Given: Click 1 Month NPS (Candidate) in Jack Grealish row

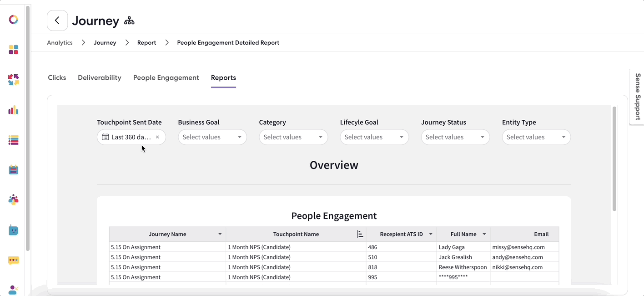Looking at the screenshot, I should click(259, 257).
